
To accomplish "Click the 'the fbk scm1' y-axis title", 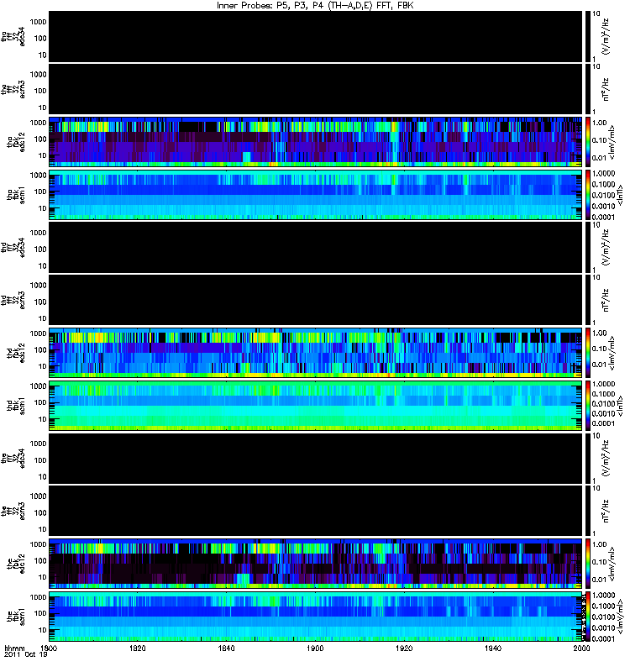I will pos(16,617).
